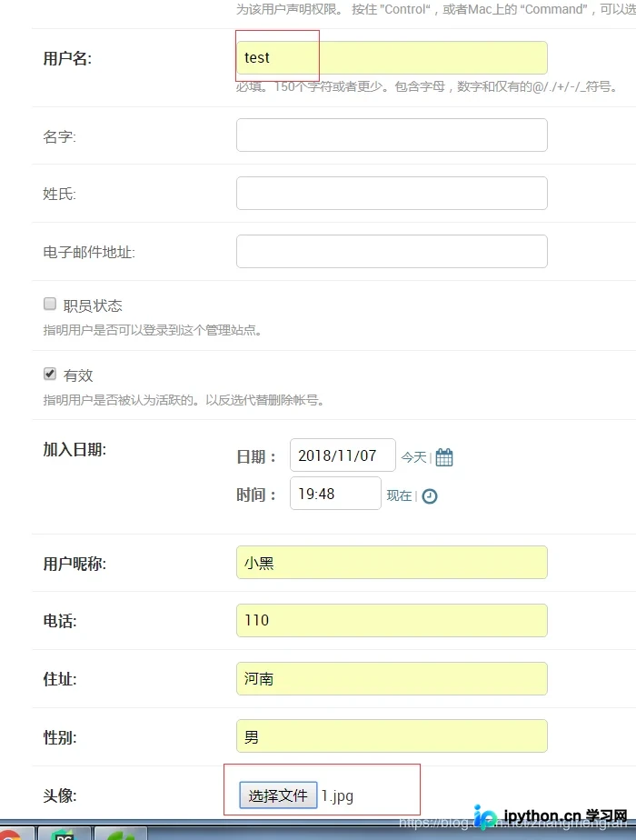Click the 日期 field showing 2018/11/07

click(343, 455)
